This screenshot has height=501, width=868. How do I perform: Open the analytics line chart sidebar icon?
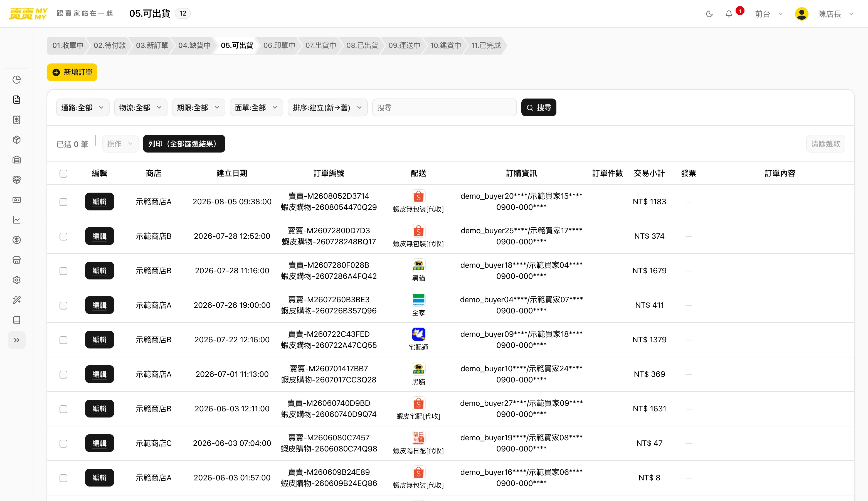[x=16, y=220]
